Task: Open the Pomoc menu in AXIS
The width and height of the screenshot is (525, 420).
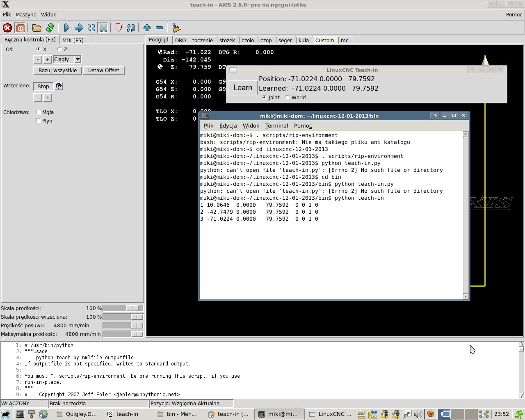Action: pos(514,14)
